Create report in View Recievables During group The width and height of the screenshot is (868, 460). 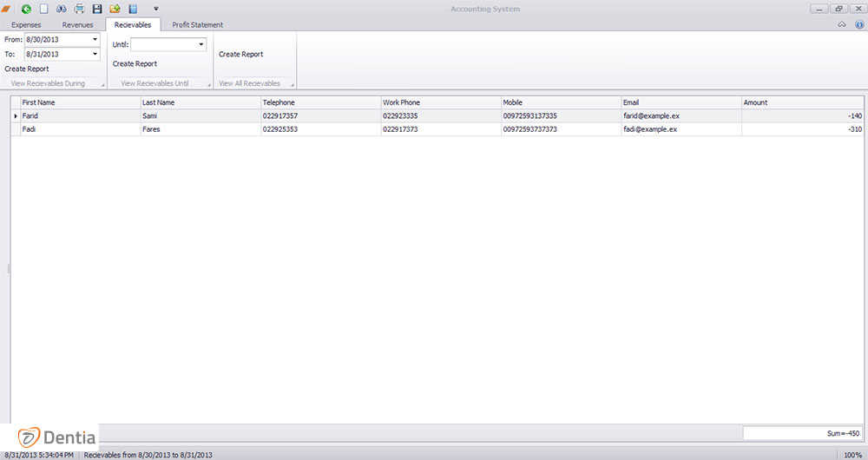[27, 69]
